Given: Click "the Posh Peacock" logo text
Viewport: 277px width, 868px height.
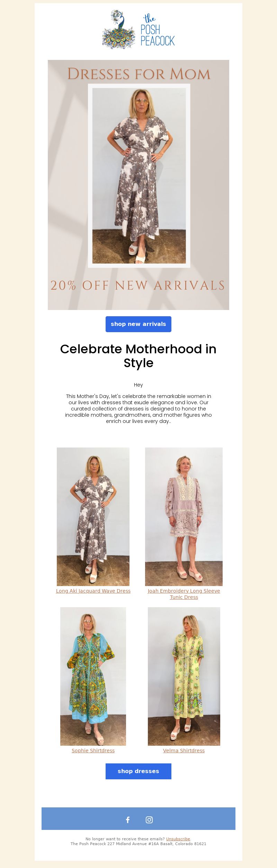Looking at the screenshot, I should (x=158, y=30).
